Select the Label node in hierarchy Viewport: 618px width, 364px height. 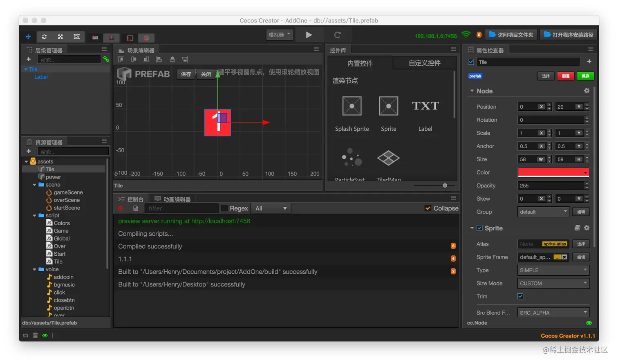coord(41,77)
